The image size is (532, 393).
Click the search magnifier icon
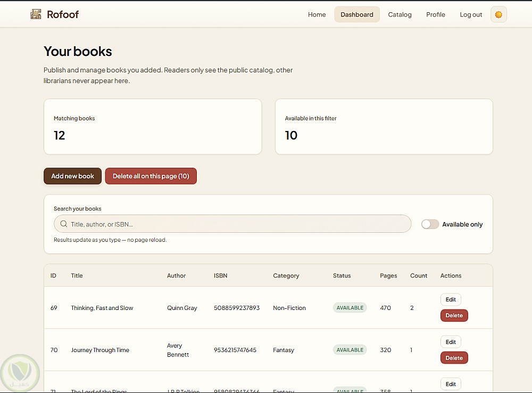click(x=64, y=224)
